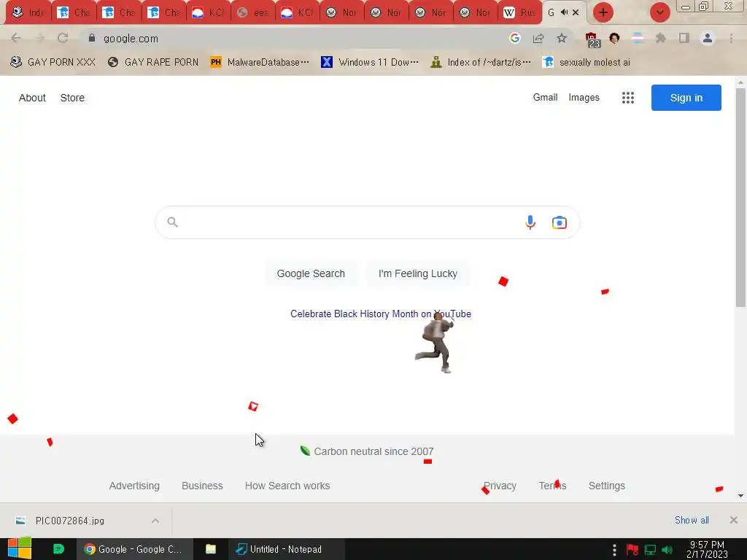
Task: Switch to Untitled - Notepad window
Action: [x=285, y=549]
